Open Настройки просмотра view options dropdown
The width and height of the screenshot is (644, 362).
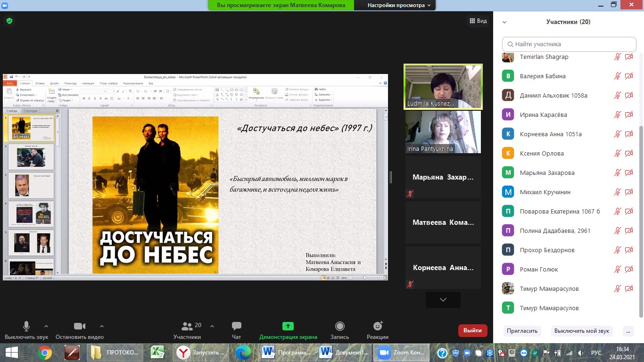(x=399, y=5)
